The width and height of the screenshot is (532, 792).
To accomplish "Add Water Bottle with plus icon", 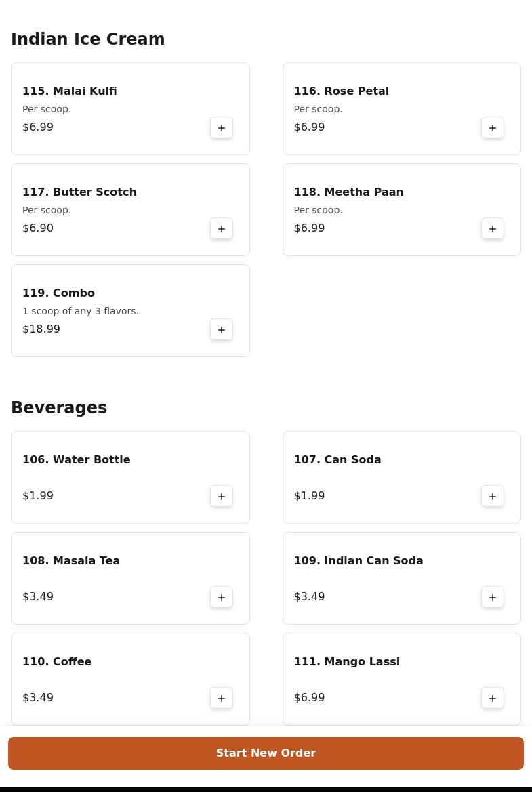I will (222, 497).
